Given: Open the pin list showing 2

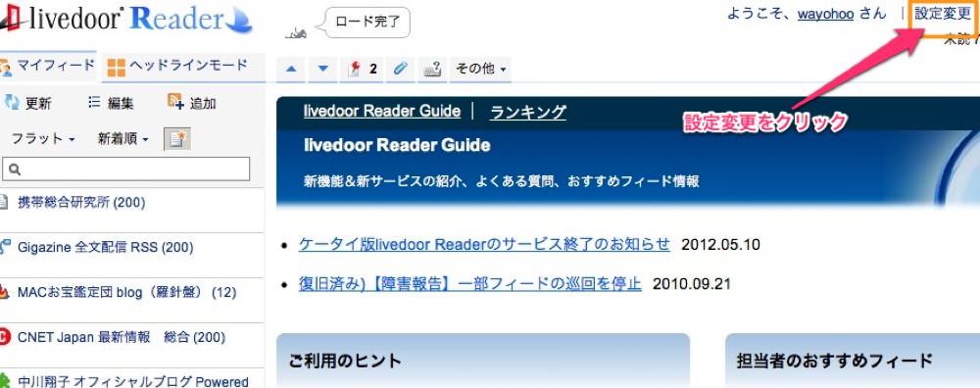Looking at the screenshot, I should coord(362,70).
